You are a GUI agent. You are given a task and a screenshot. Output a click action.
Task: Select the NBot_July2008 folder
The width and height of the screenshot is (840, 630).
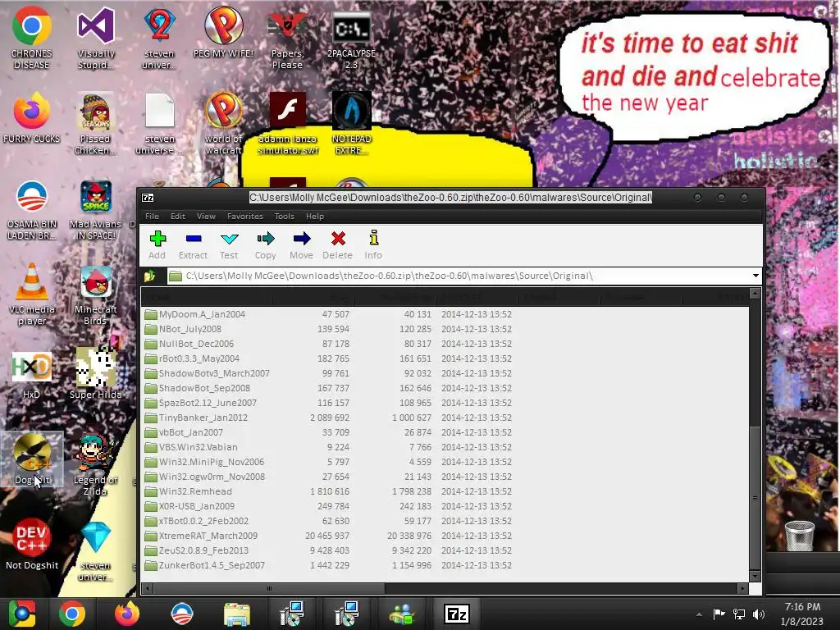tap(183, 329)
